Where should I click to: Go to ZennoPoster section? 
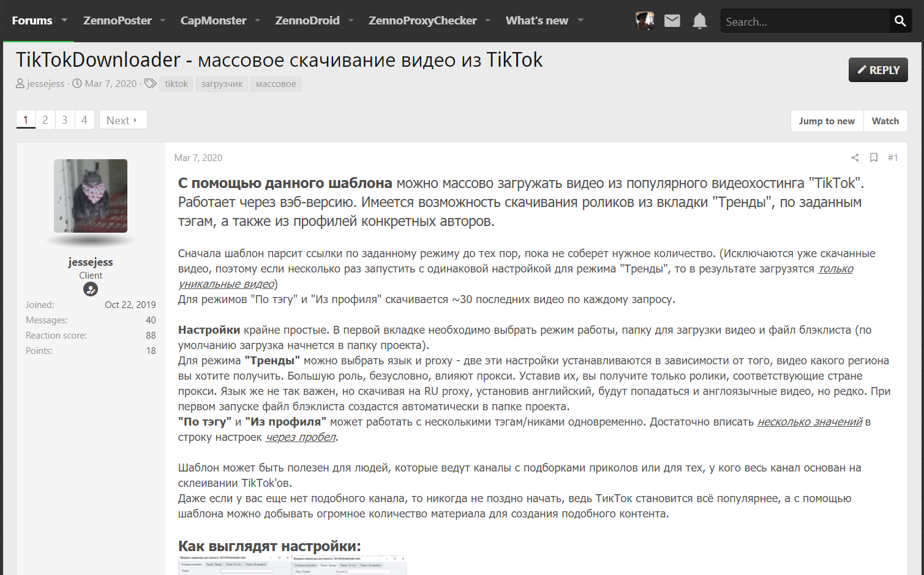click(x=118, y=21)
